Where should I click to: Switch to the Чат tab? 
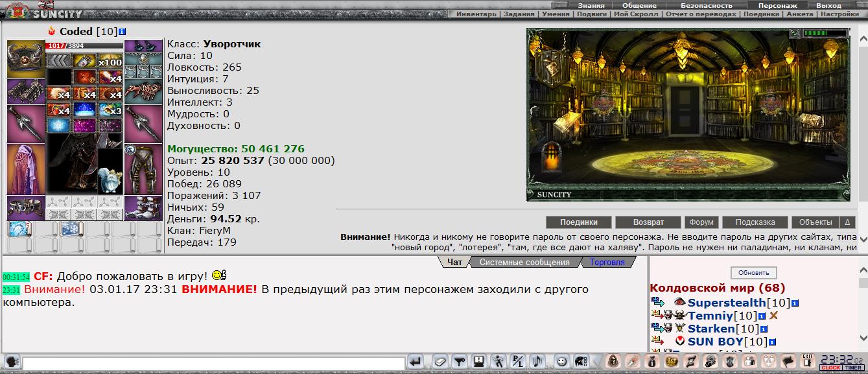tap(455, 262)
